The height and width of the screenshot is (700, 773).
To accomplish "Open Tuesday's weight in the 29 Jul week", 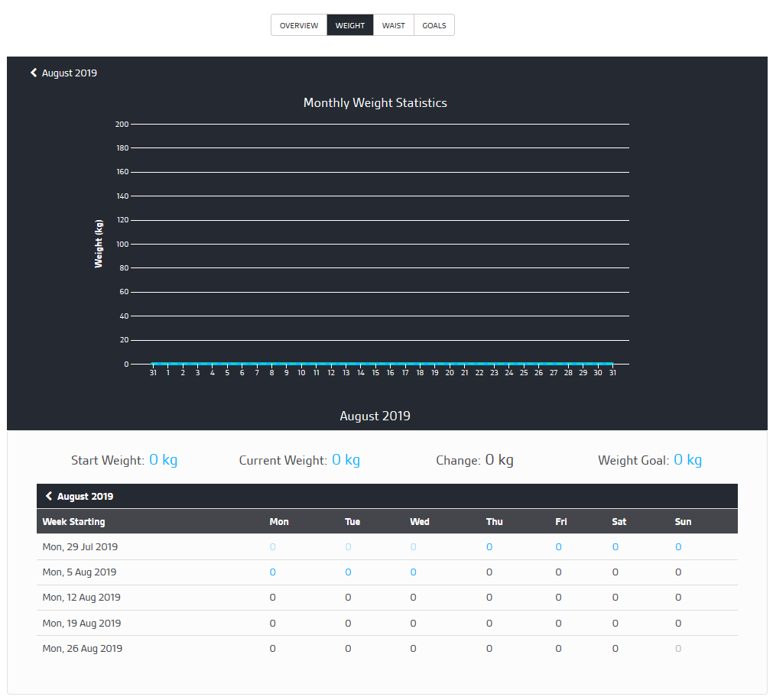I will tap(348, 547).
